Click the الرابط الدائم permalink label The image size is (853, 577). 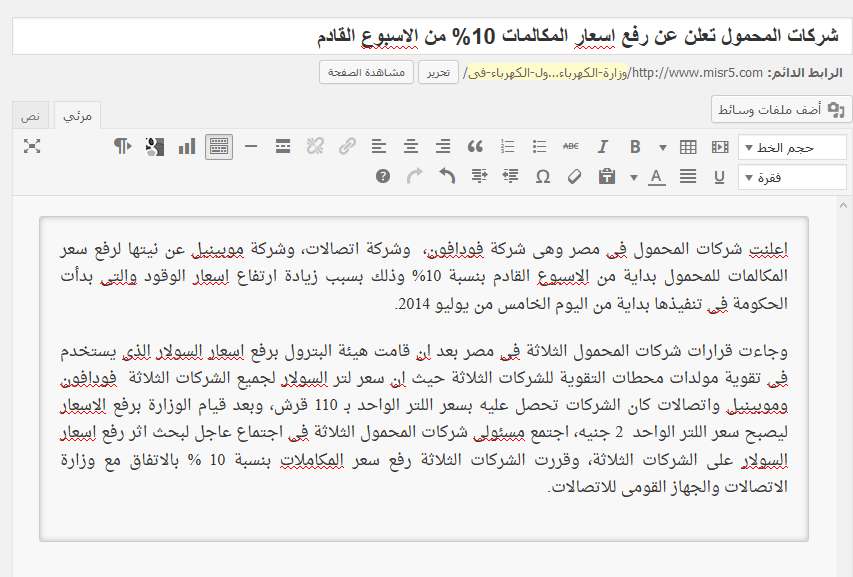805,73
